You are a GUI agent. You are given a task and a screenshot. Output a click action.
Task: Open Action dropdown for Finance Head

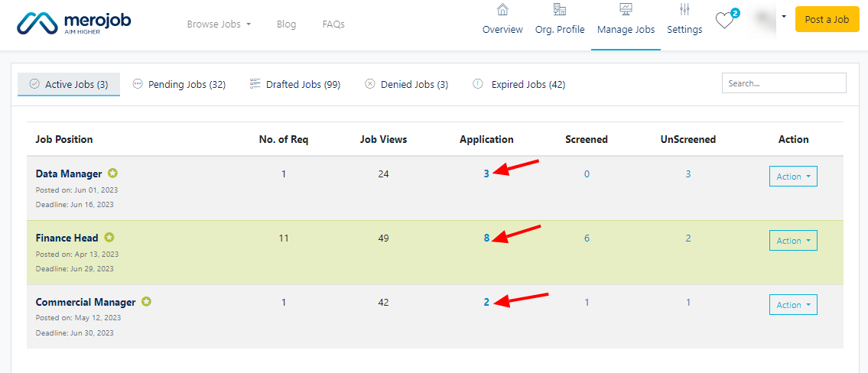[x=793, y=241]
